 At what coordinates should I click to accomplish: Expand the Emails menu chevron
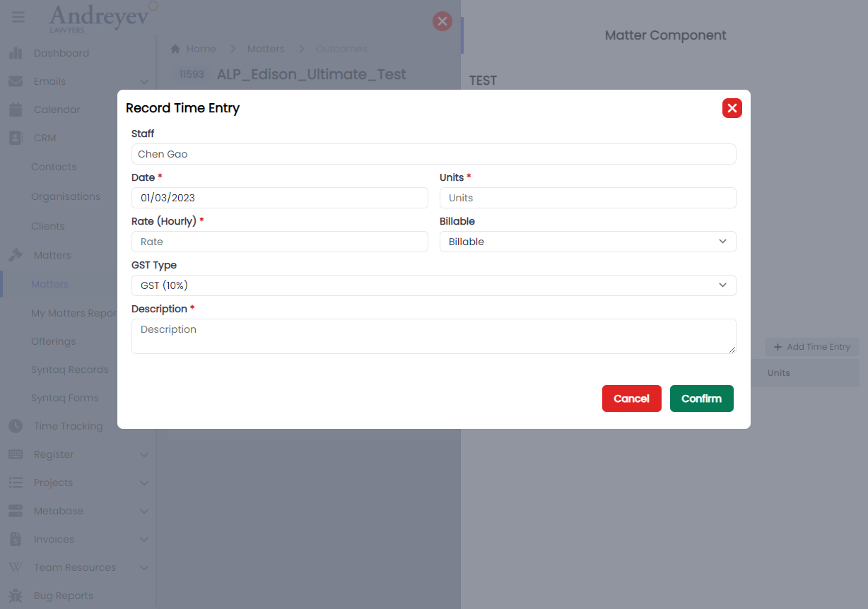tap(144, 82)
